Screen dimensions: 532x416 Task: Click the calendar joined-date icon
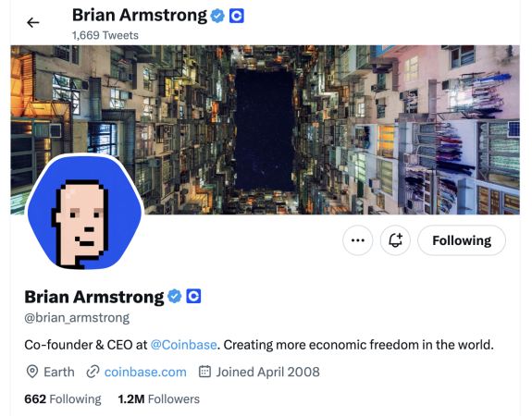point(204,372)
